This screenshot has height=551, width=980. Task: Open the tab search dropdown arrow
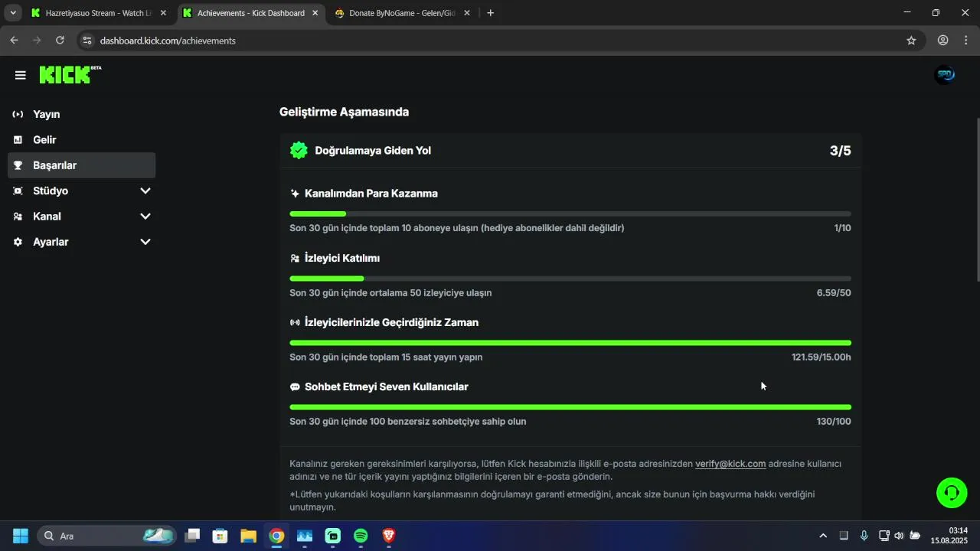click(x=13, y=13)
